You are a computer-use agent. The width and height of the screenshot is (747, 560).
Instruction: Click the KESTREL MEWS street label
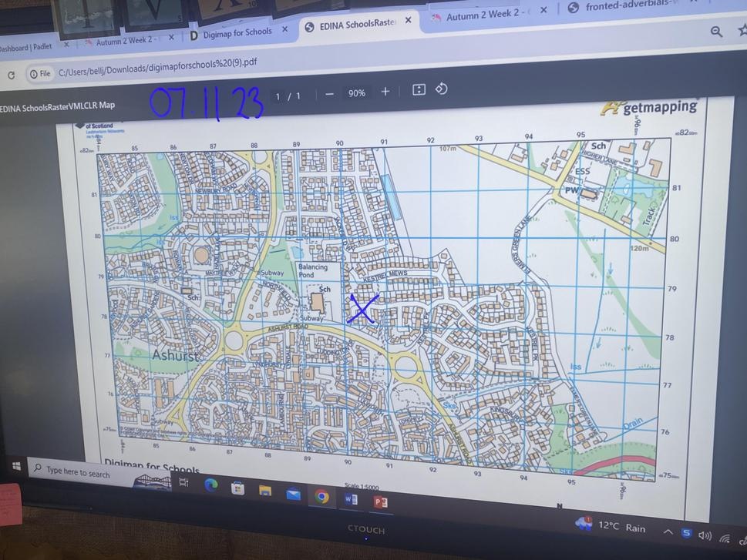click(x=385, y=275)
